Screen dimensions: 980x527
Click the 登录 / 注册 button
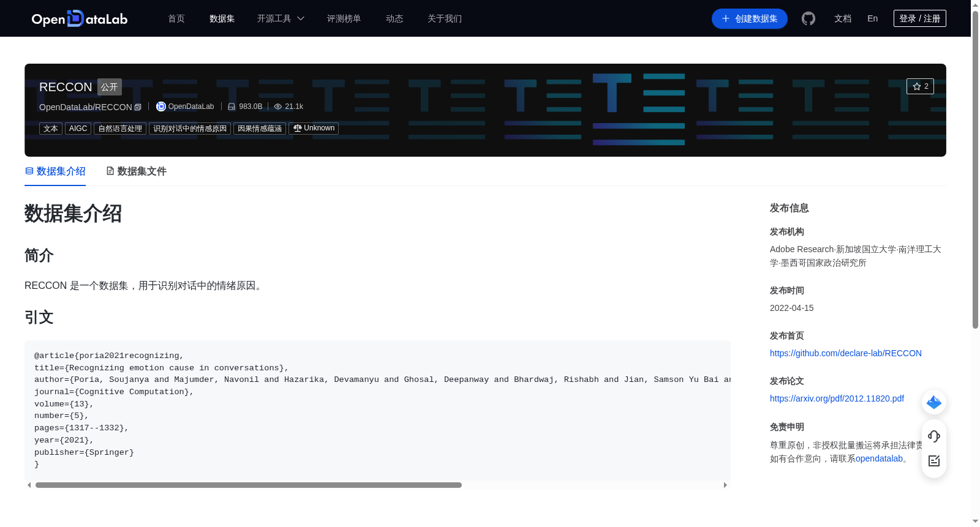(x=920, y=18)
